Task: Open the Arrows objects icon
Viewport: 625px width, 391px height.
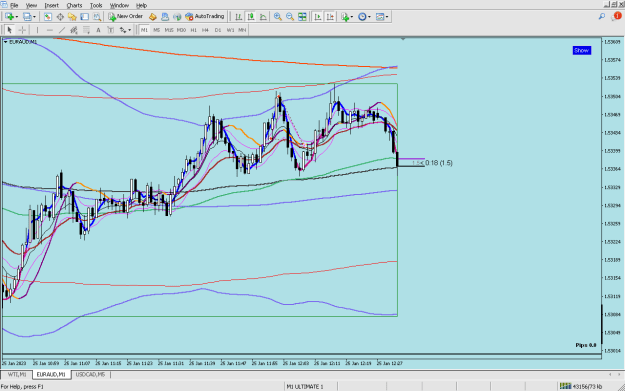Action: [x=123, y=30]
